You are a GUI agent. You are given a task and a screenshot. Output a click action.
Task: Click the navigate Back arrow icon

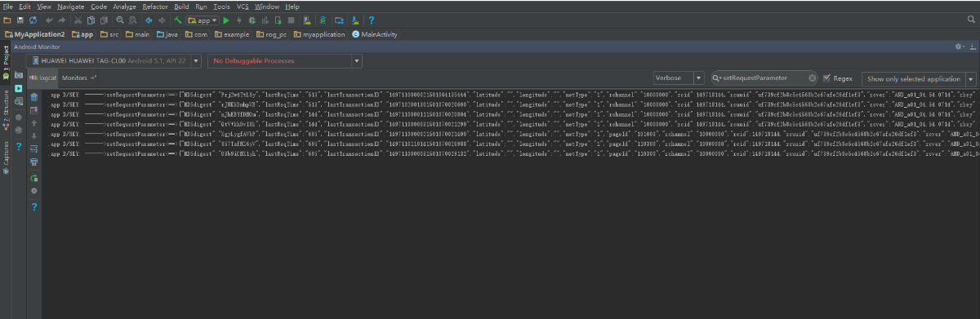(x=149, y=20)
